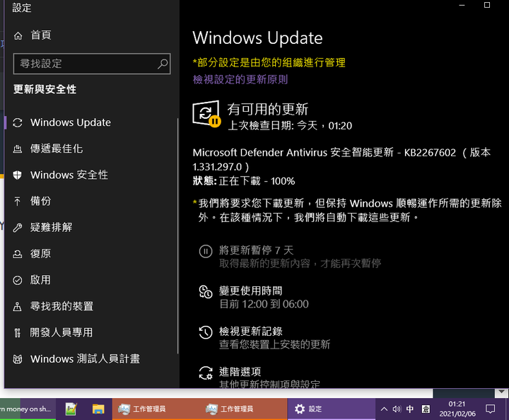Open 檢視設定的更新原則 link
The width and height of the screenshot is (509, 420).
(x=240, y=79)
